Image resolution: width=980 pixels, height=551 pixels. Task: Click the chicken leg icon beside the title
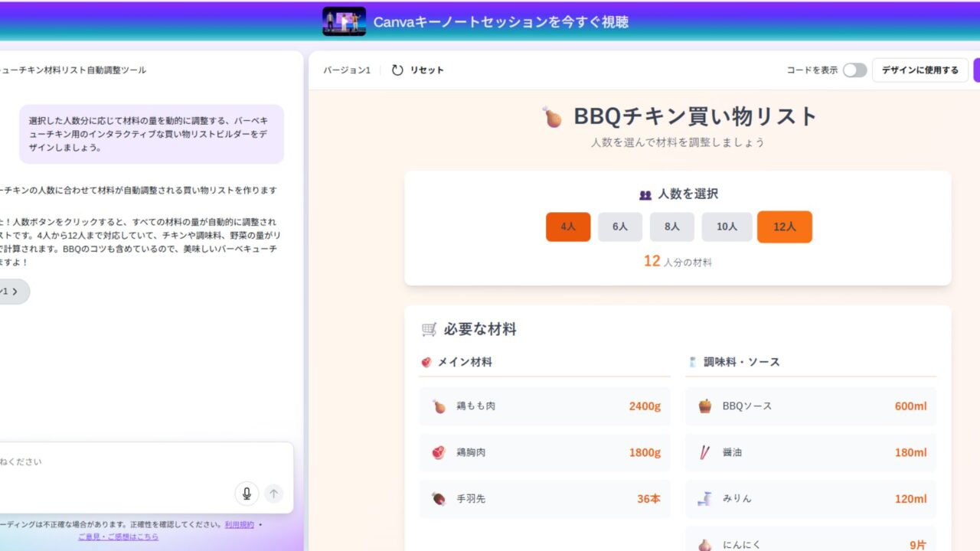click(x=551, y=117)
